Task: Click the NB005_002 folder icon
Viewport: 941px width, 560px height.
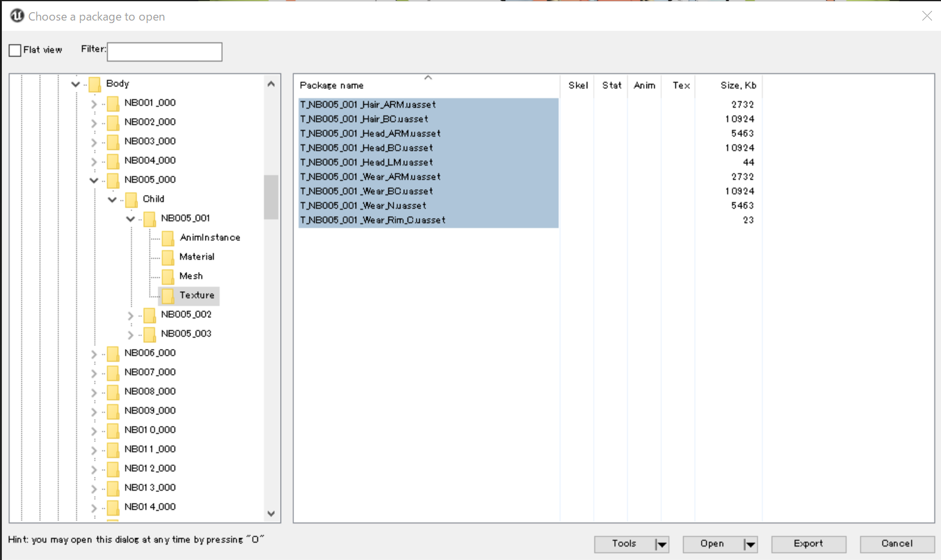Action: coord(150,315)
